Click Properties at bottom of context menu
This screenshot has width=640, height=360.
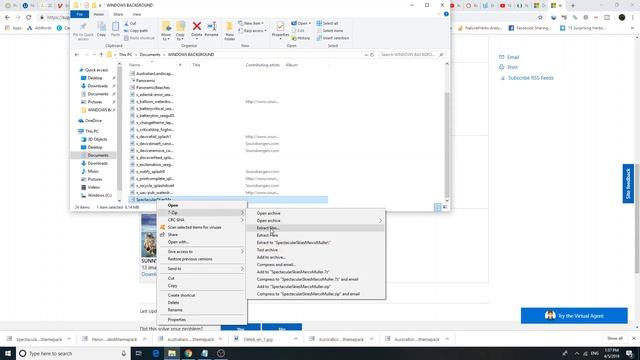tap(202, 320)
